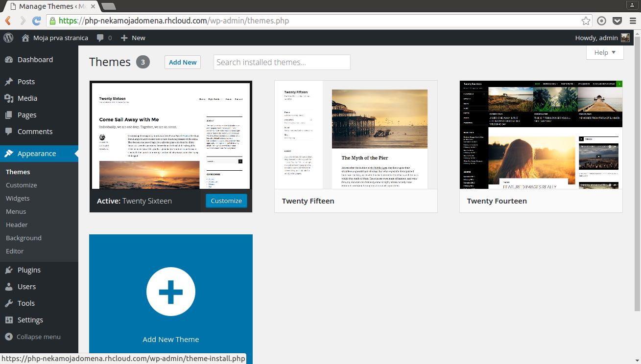Click the Tools wrench icon
The width and height of the screenshot is (641, 364).
coord(9,303)
